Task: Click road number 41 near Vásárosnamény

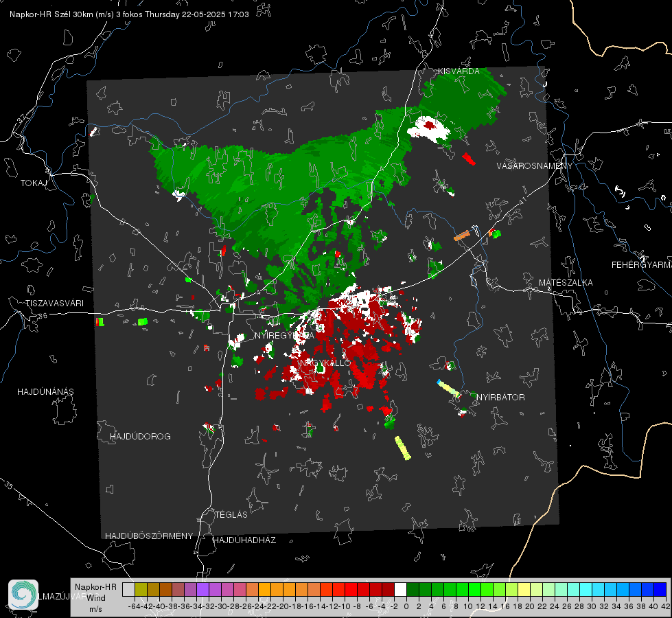Action: pyautogui.click(x=522, y=201)
